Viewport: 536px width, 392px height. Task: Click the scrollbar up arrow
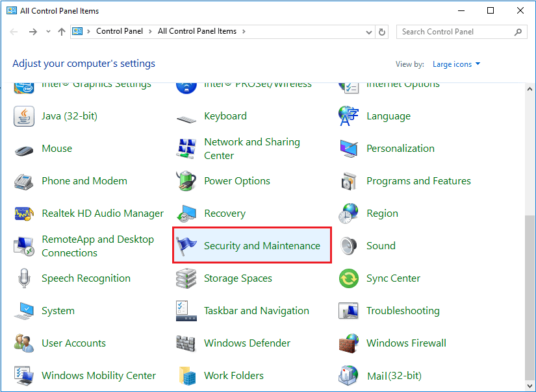click(x=530, y=89)
